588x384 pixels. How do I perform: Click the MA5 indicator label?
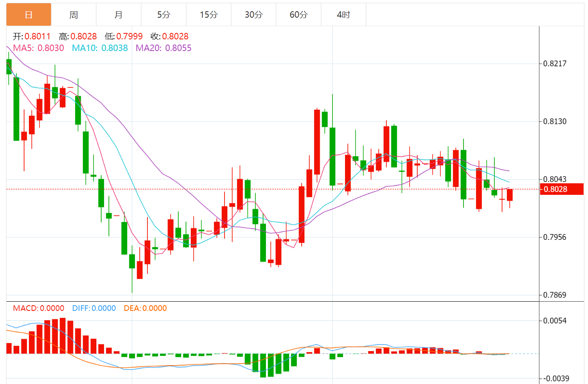[39, 48]
